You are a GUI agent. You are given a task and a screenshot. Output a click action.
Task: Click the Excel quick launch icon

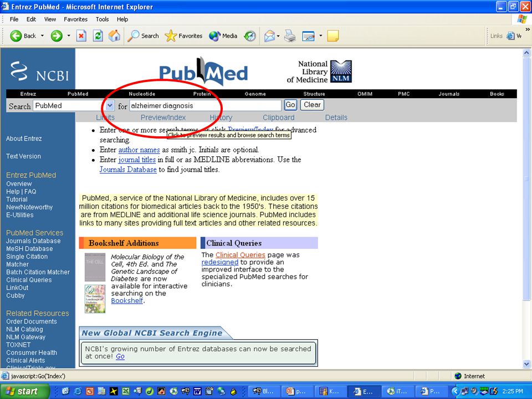coord(126,391)
